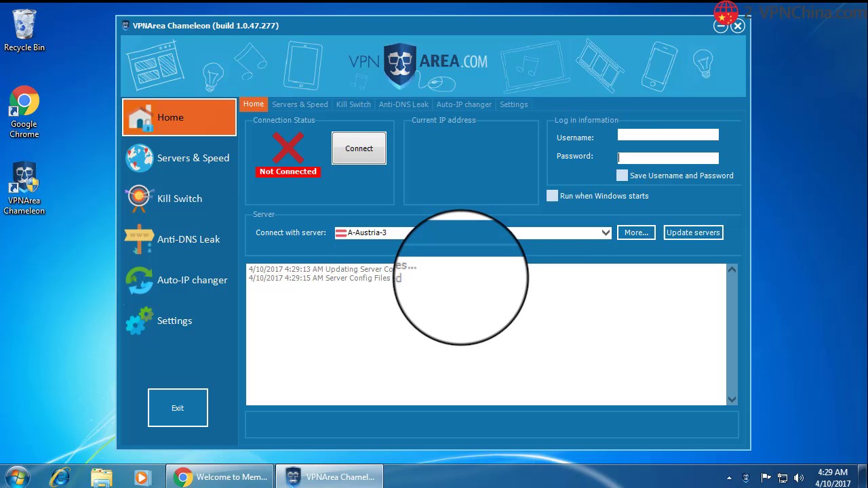Open File Explorer from the taskbar
This screenshot has width=868, height=488.
[x=101, y=477]
